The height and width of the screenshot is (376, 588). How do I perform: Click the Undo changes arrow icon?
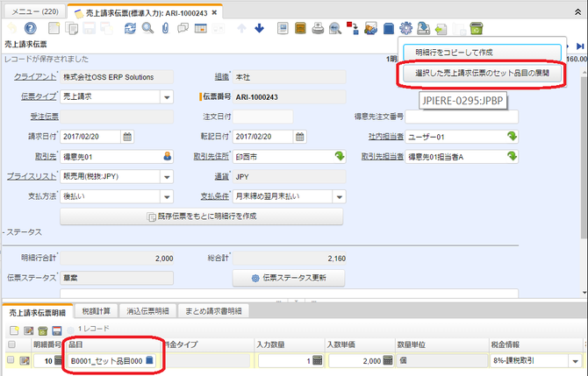pyautogui.click(x=12, y=28)
